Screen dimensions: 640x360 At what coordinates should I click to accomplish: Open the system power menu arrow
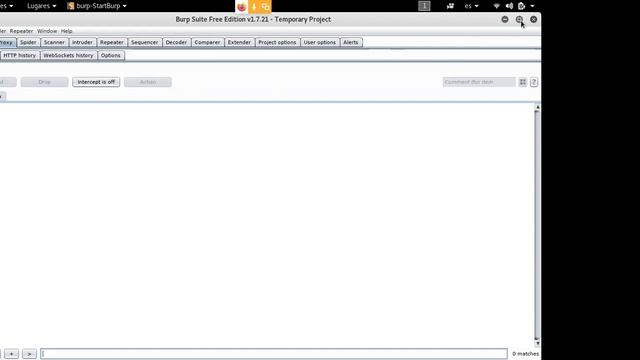pos(532,6)
